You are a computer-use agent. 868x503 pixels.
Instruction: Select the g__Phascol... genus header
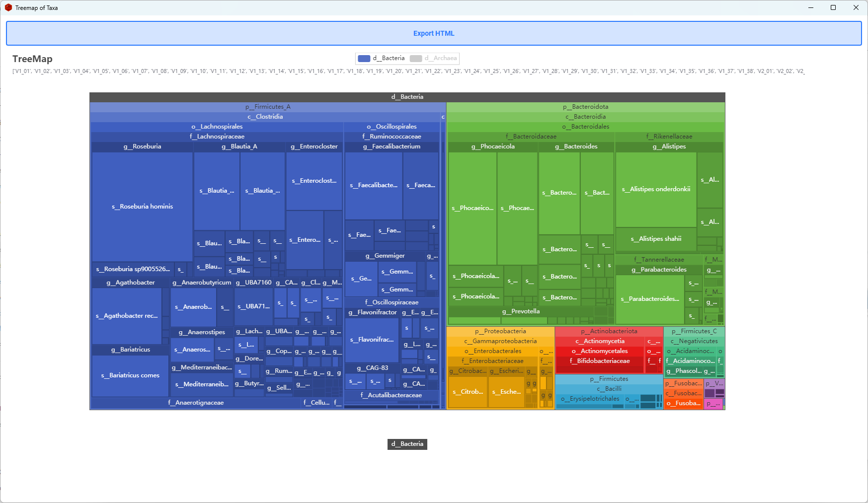tap(684, 371)
